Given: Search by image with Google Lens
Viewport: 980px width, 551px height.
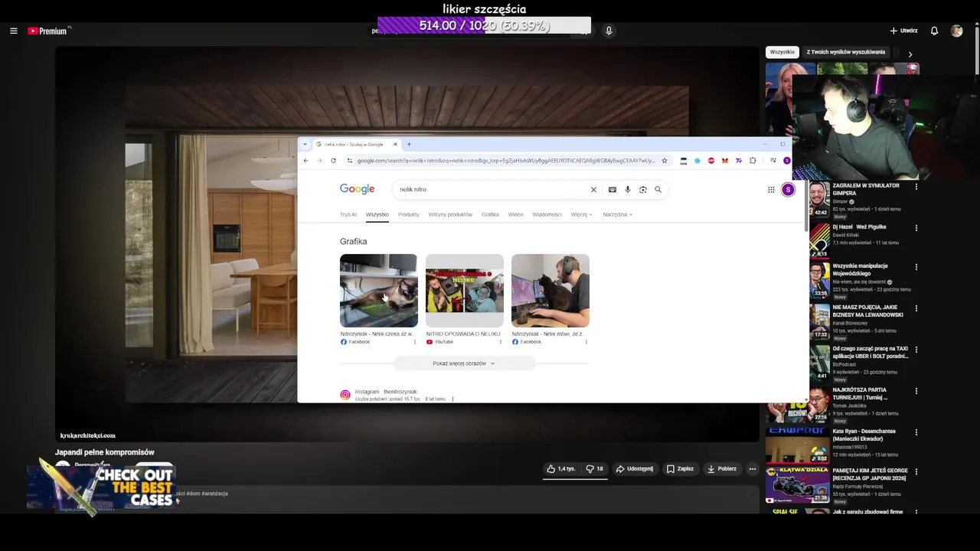Looking at the screenshot, I should point(642,190).
